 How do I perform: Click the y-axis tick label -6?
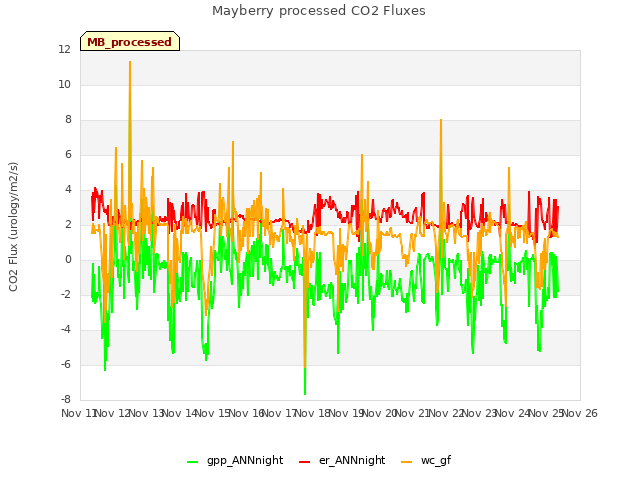point(66,364)
